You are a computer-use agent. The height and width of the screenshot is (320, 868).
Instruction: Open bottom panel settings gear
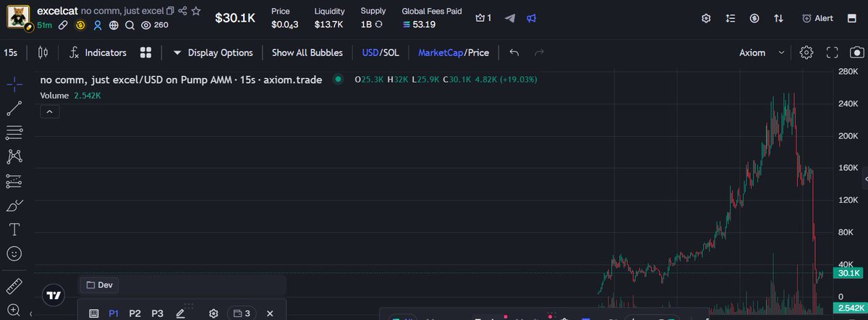213,313
